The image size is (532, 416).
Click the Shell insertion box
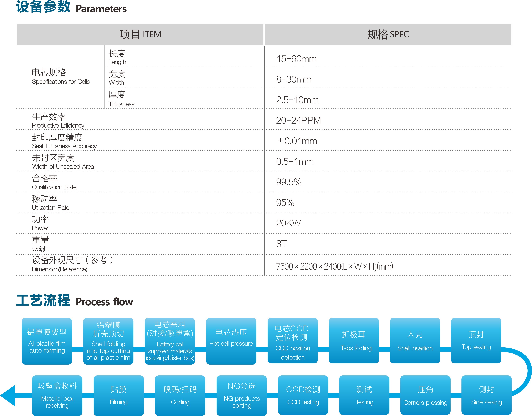coord(415,340)
